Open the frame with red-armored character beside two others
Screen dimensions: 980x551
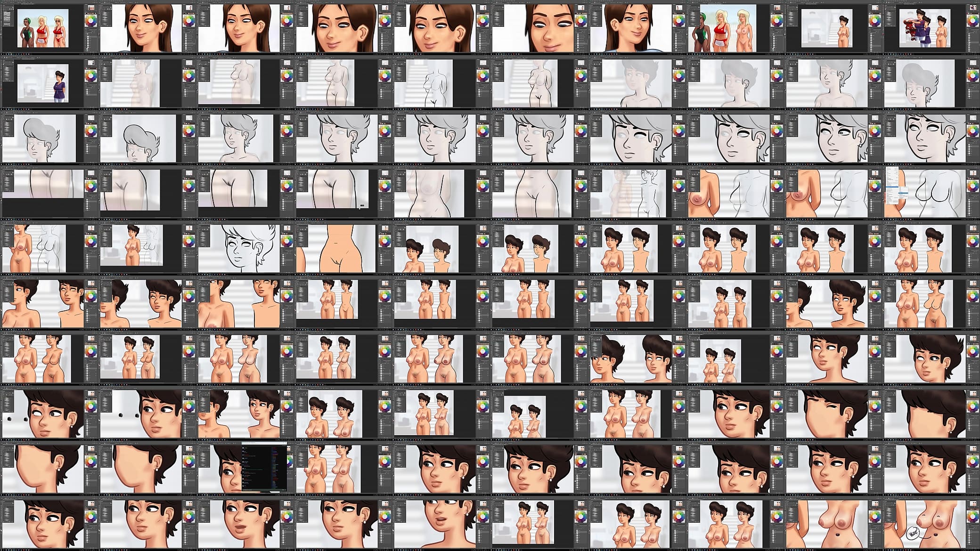(x=931, y=28)
